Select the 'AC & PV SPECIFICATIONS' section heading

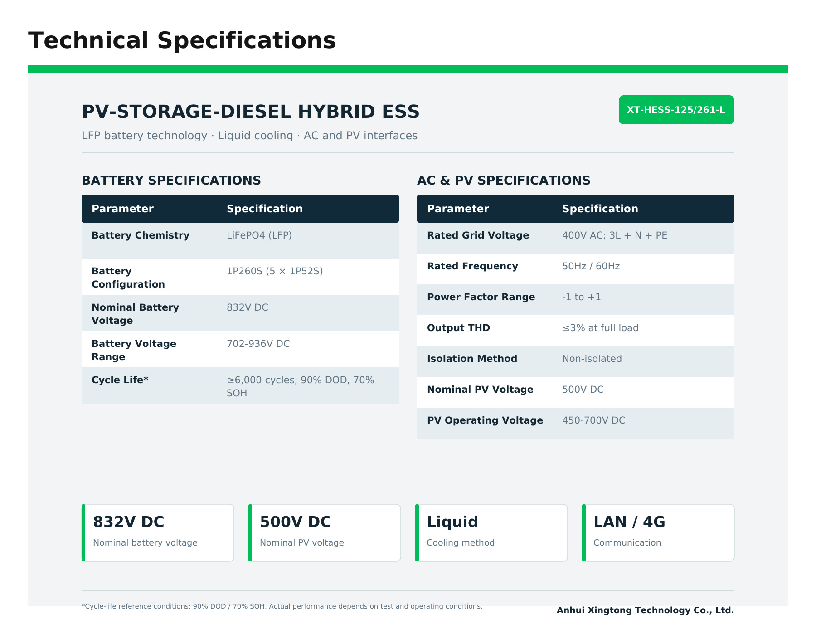tap(504, 181)
